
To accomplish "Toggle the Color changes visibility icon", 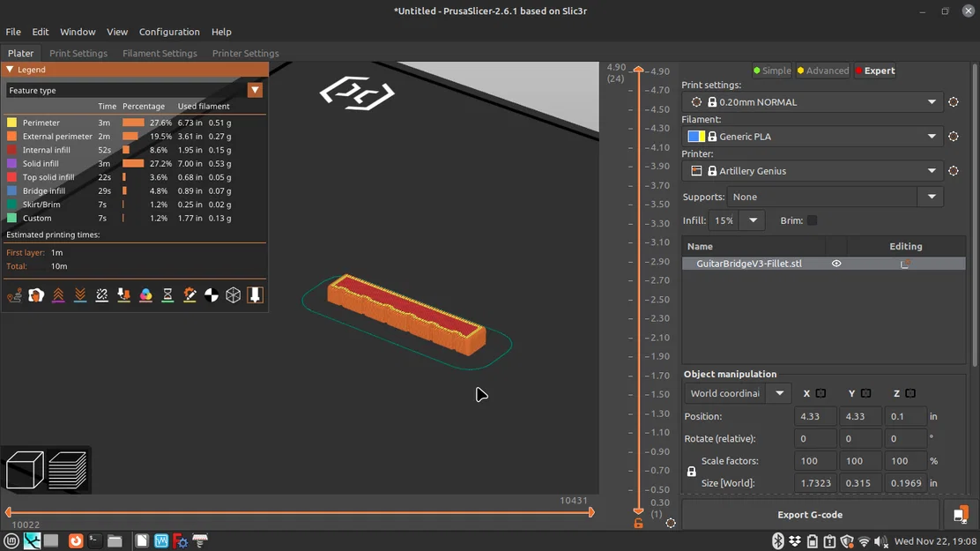I will coord(145,295).
